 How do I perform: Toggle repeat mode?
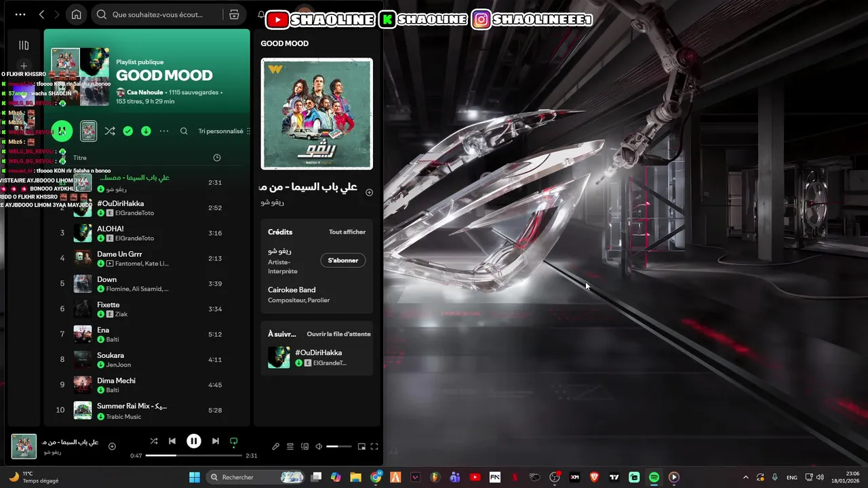point(234,441)
